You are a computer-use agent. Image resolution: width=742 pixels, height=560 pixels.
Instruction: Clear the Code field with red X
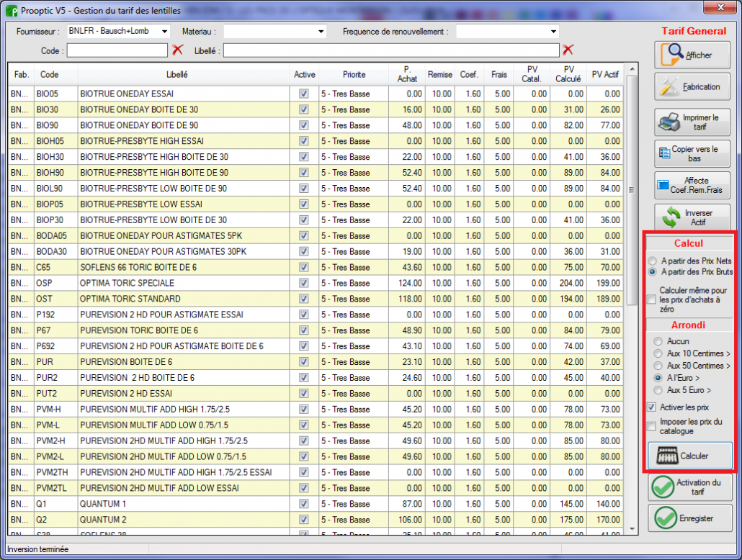pyautogui.click(x=177, y=50)
